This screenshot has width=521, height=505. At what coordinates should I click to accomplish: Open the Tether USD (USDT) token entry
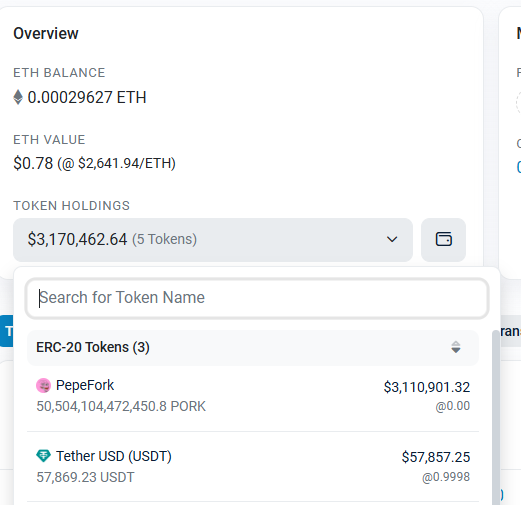tap(253, 467)
